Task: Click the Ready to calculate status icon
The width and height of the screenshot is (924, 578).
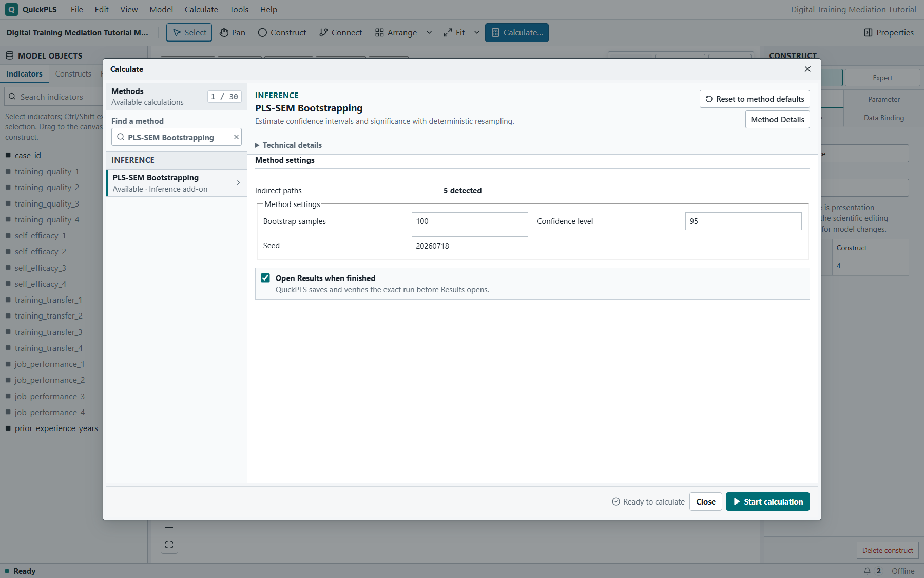Action: 616,501
